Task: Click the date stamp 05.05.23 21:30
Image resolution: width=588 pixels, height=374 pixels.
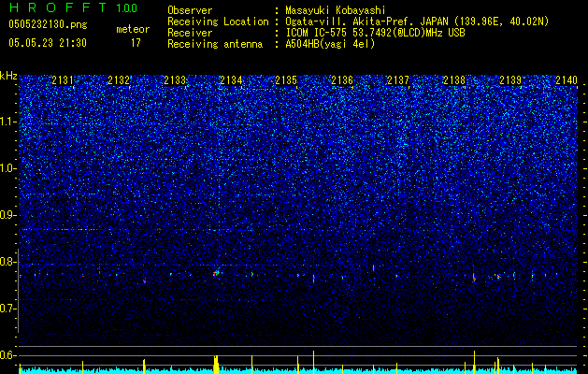Action: pyautogui.click(x=48, y=43)
